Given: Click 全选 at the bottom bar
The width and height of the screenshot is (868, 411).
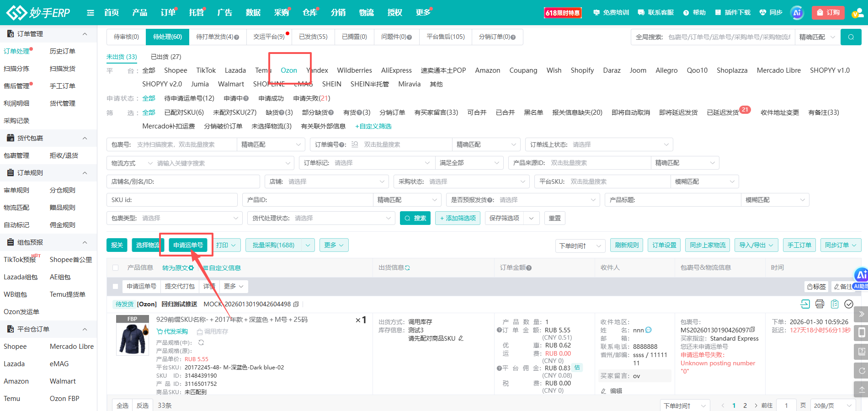Looking at the screenshot, I should (122, 406).
